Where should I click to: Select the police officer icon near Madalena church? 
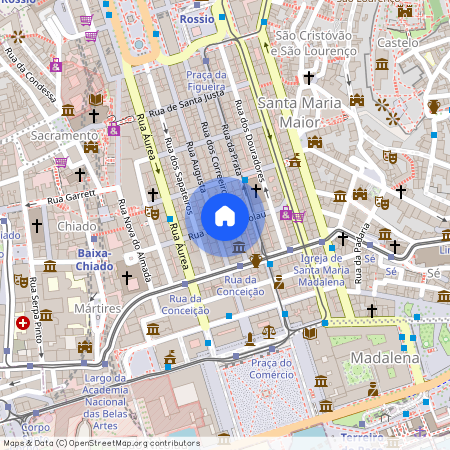(x=279, y=282)
